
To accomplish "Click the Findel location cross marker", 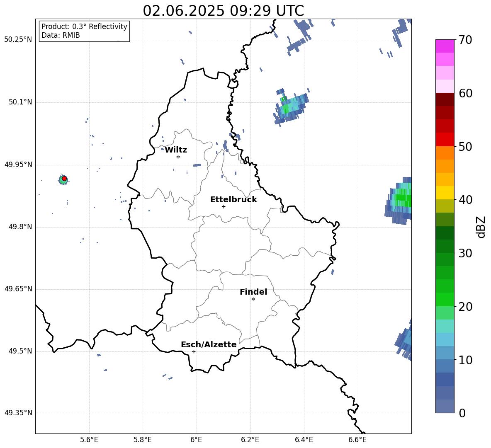I will coord(253,299).
